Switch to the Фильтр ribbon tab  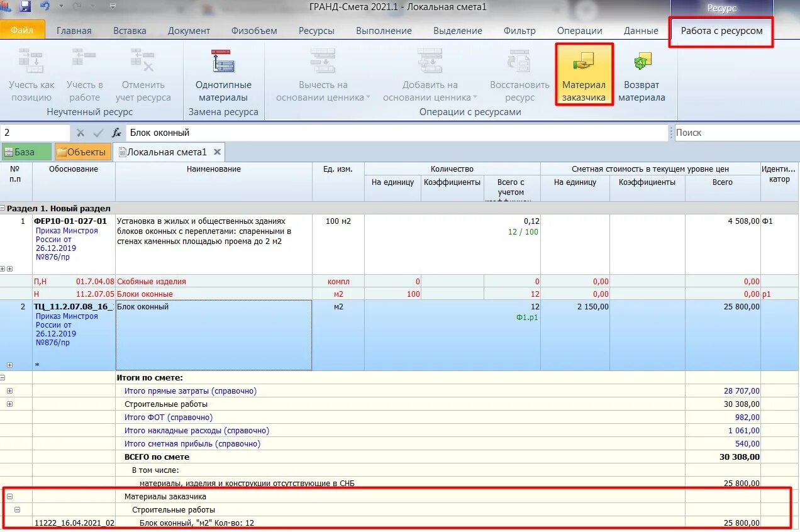[x=519, y=31]
